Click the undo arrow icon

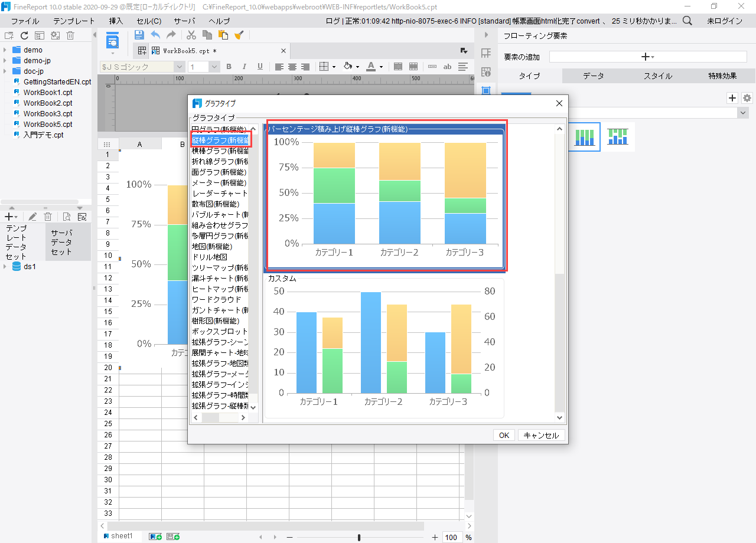tap(155, 35)
